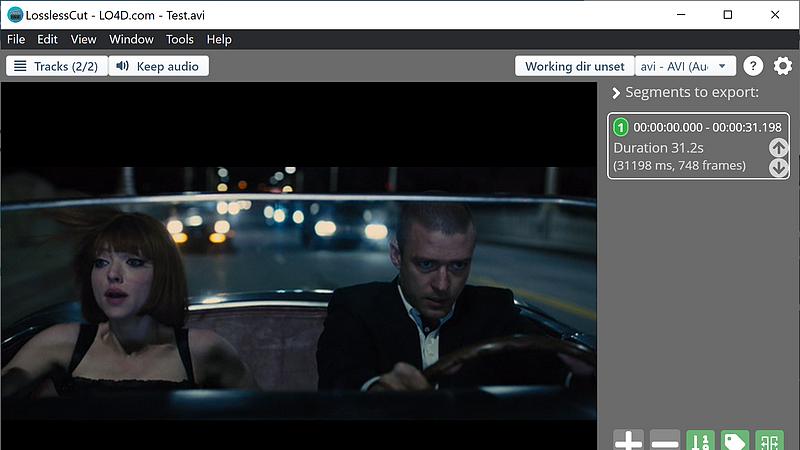Move segment 1 down with the arrow

click(779, 167)
